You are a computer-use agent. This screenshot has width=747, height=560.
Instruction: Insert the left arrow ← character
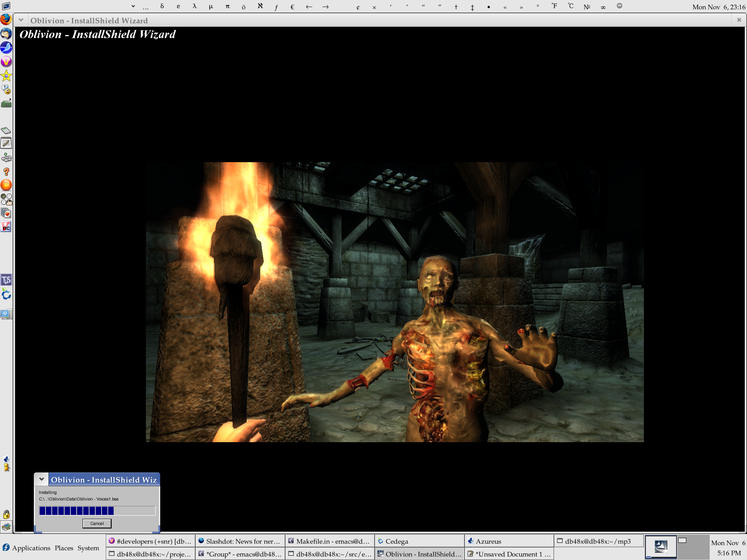309,6
